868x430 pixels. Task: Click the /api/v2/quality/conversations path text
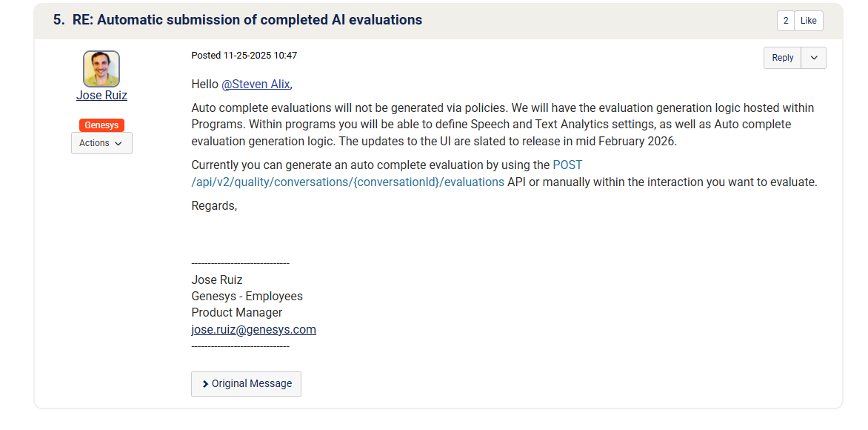pyautogui.click(x=347, y=182)
